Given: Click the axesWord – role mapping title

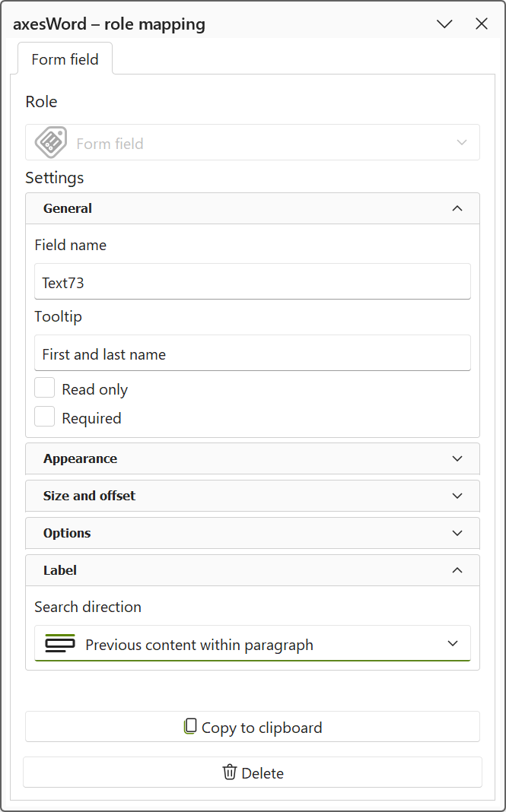Looking at the screenshot, I should [x=109, y=24].
